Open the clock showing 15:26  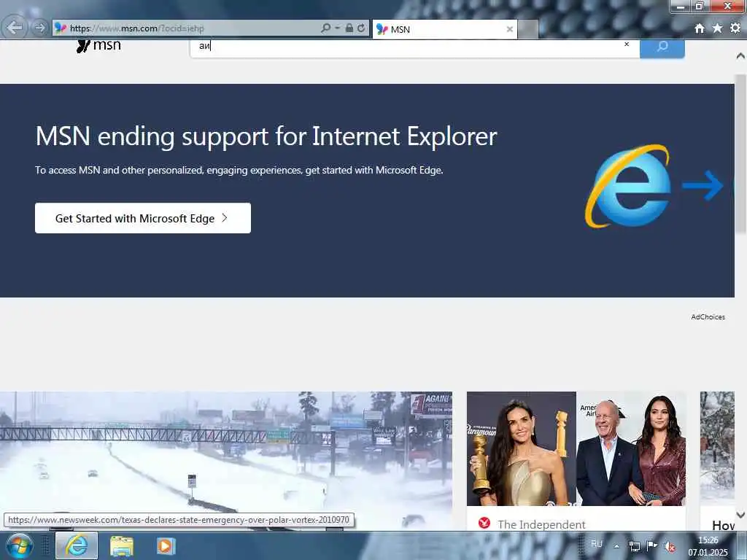(x=708, y=546)
